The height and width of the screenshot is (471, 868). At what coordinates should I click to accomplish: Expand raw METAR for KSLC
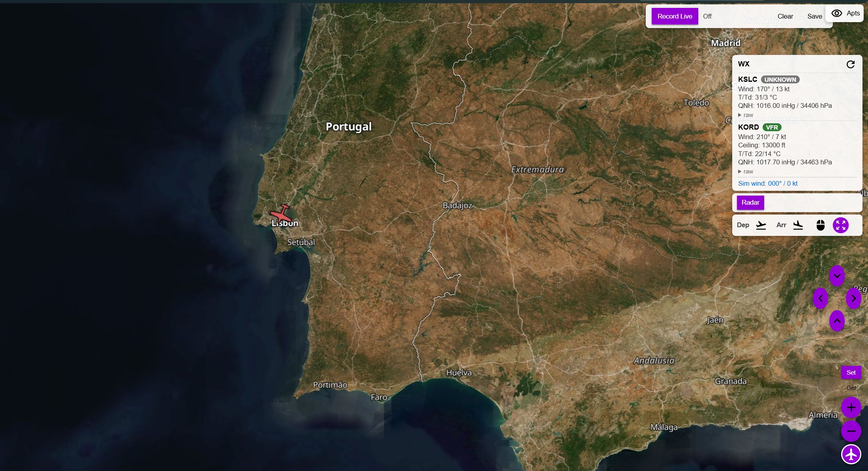(746, 115)
